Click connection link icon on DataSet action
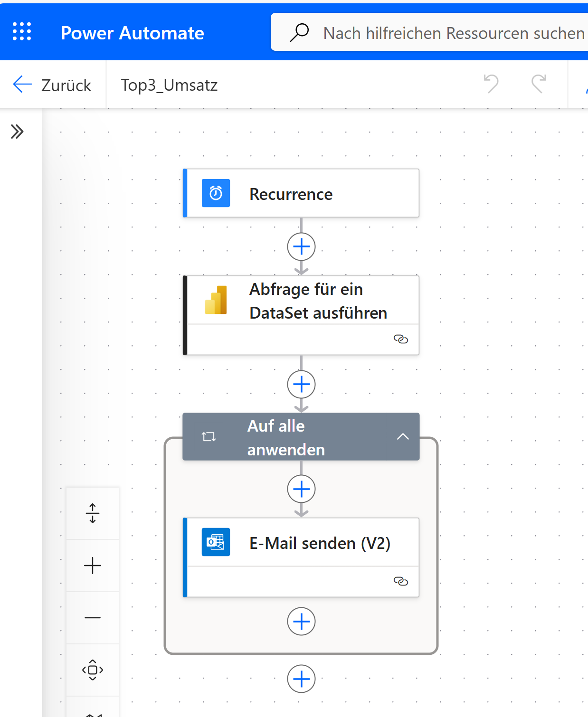 click(400, 339)
